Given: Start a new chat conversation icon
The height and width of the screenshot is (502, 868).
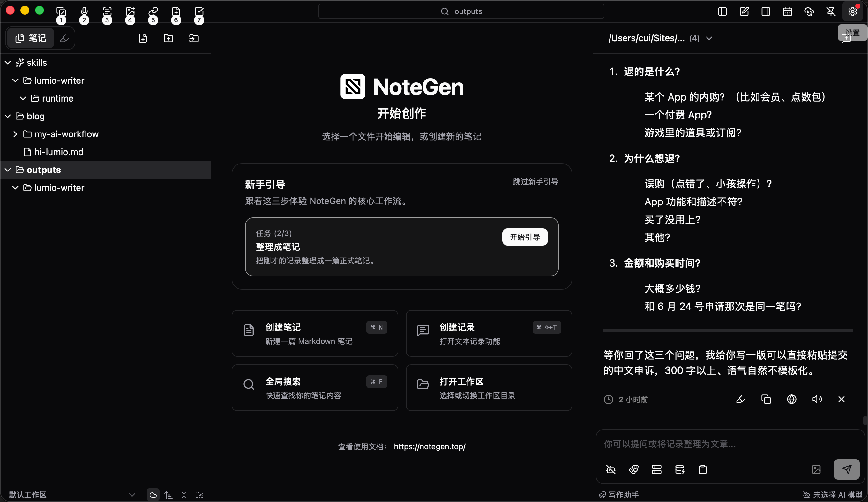Looking at the screenshot, I should coord(846,38).
